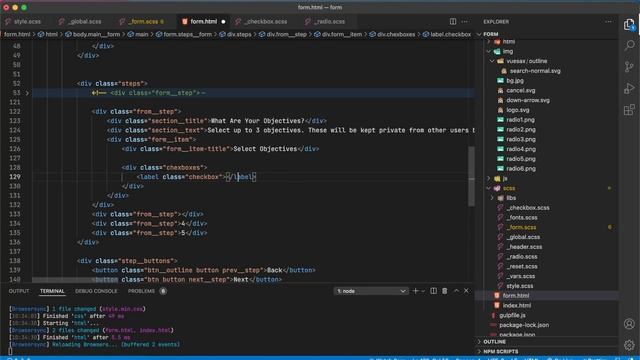Image resolution: width=640 pixels, height=360 pixels.
Task: Collapse the scss folder
Action: (489, 189)
